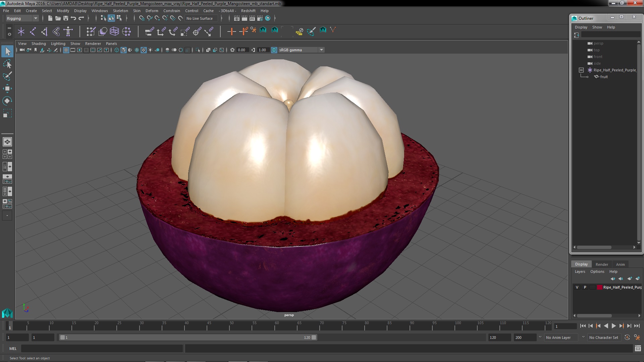Click the No Live Surface field

(201, 18)
